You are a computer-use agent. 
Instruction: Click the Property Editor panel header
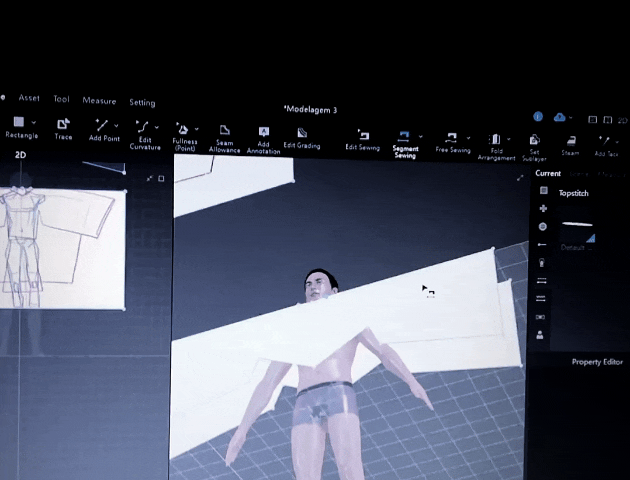coord(597,362)
